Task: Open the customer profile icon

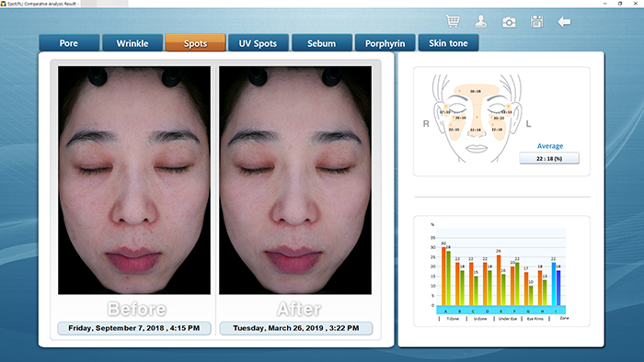Action: point(481,21)
